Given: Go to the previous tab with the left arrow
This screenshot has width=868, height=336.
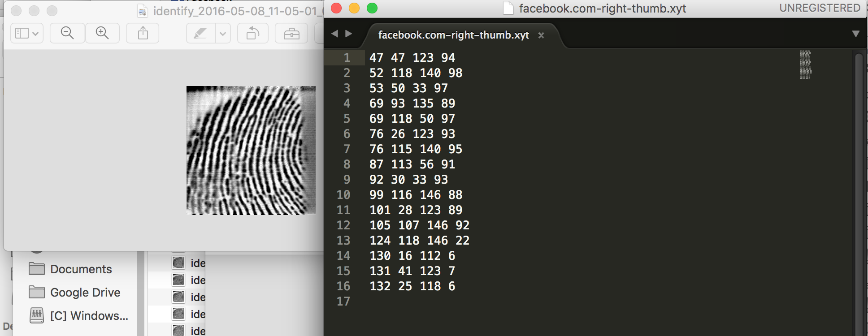Looking at the screenshot, I should (334, 34).
